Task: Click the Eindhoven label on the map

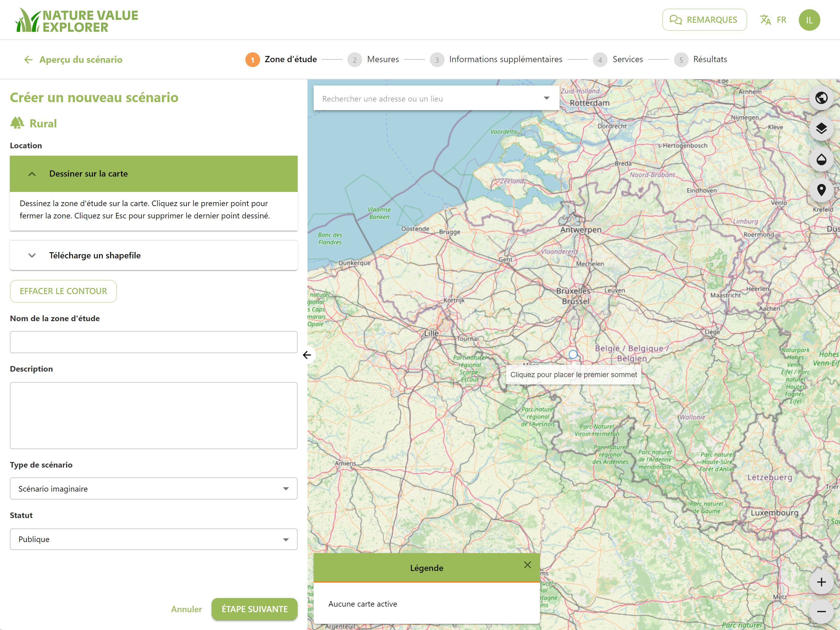Action: click(x=701, y=190)
